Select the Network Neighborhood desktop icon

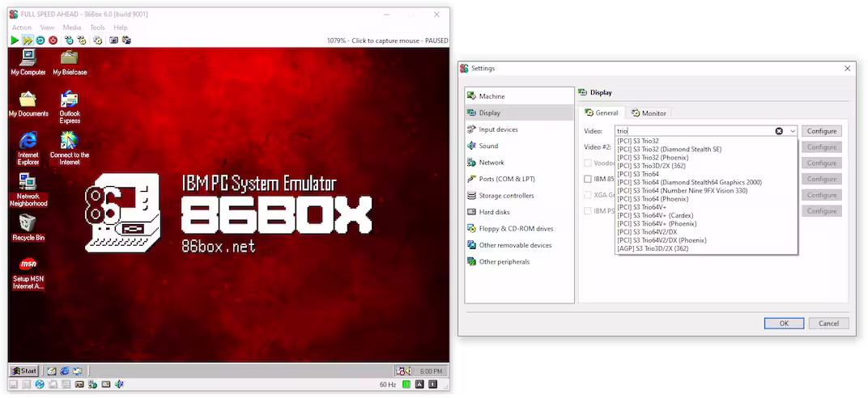[28, 189]
